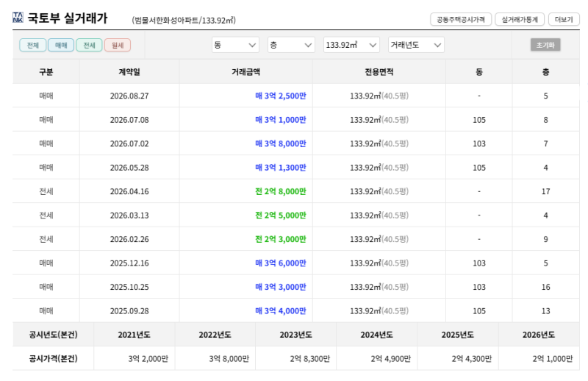Click the 계약일 column header
This screenshot has height=381, width=588.
pyautogui.click(x=129, y=71)
